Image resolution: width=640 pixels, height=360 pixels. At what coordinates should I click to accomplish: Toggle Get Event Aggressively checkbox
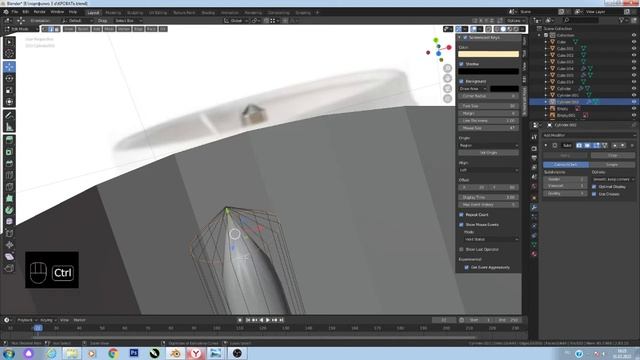tap(466, 267)
